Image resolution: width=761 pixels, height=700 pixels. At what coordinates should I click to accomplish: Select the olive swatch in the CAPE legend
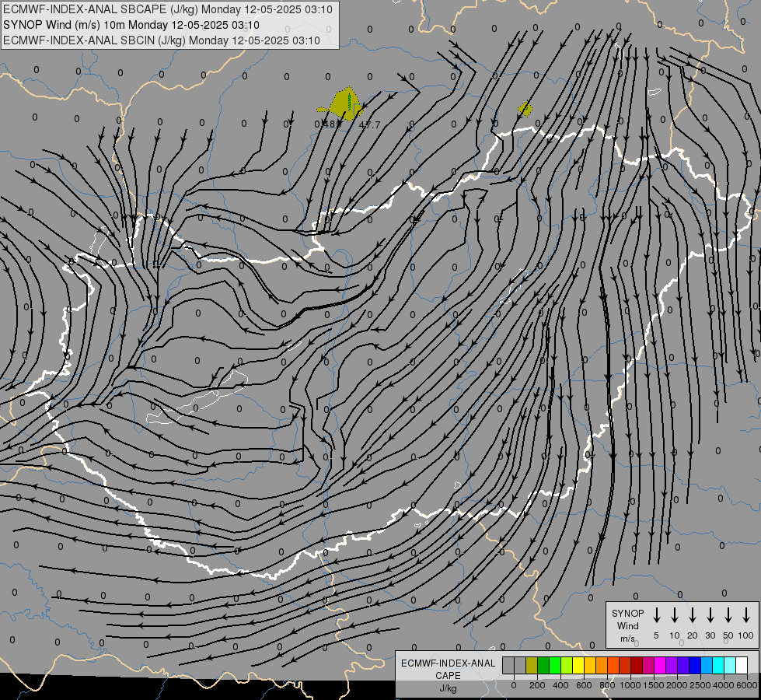tap(532, 666)
